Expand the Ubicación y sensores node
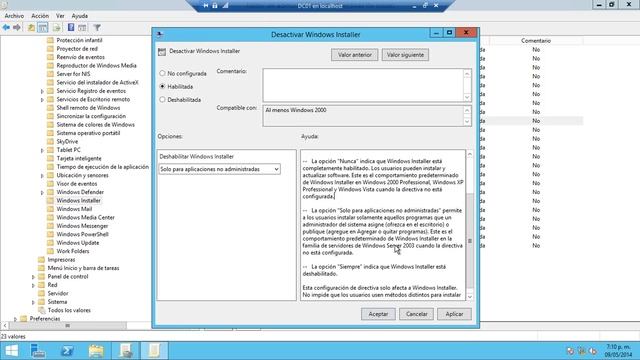This screenshot has height=360, width=640. [x=42, y=176]
